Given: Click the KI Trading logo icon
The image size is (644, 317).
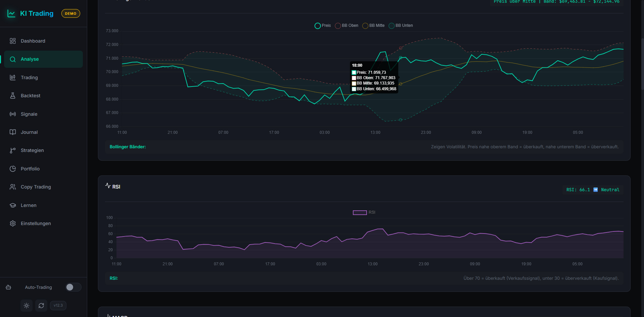Looking at the screenshot, I should (11, 14).
